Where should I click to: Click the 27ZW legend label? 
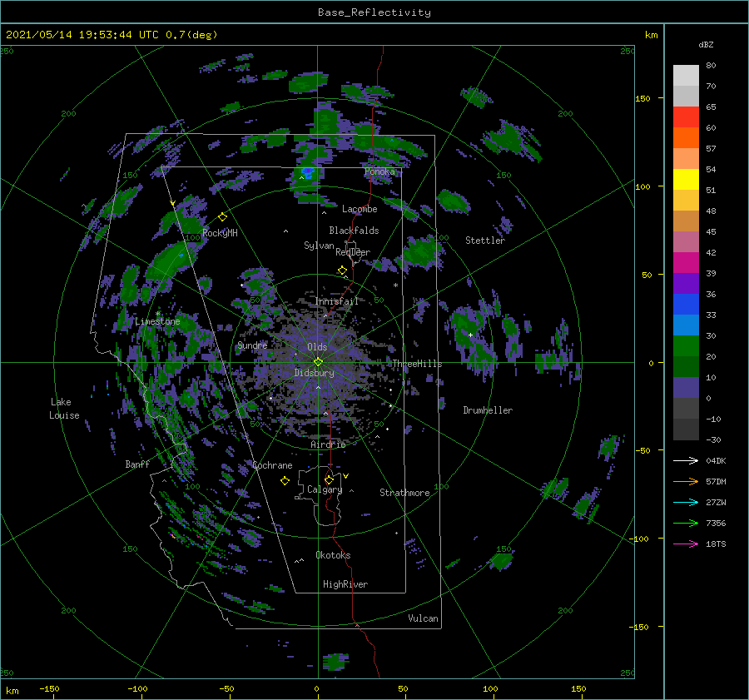[716, 502]
